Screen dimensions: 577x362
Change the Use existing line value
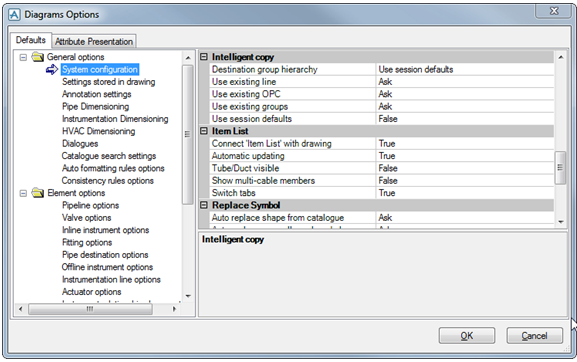[x=465, y=82]
